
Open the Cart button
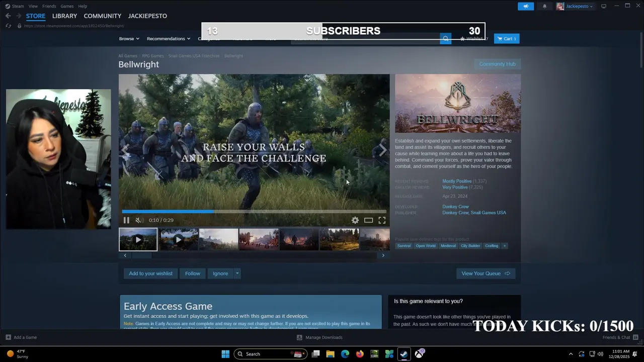point(507,39)
